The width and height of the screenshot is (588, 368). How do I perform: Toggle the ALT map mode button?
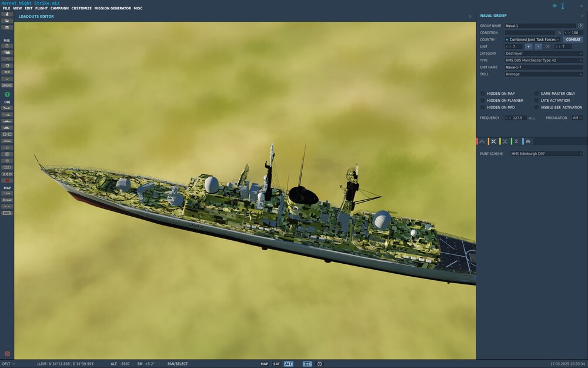(288, 364)
